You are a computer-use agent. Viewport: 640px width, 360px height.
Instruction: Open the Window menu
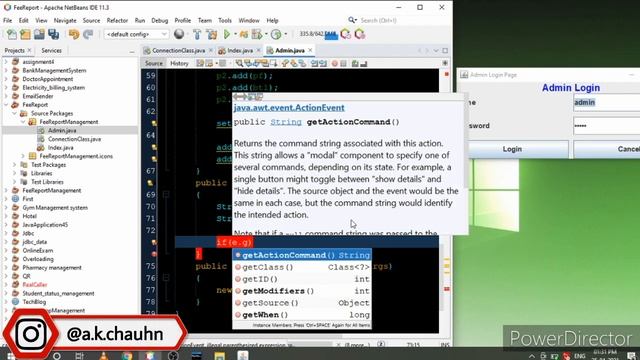(249, 20)
